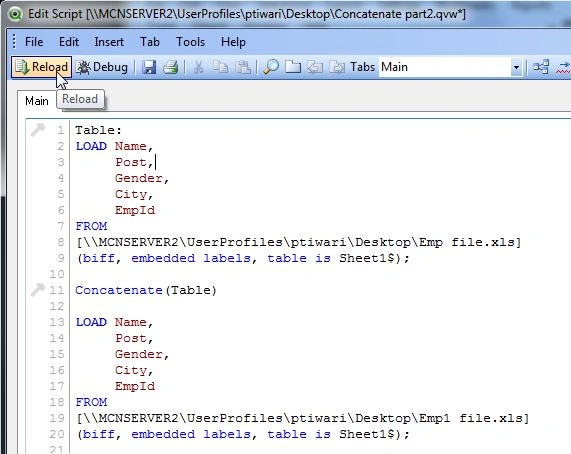Click the toolbar grip handle beside File
Screen dimensions: 571x454
[14, 42]
